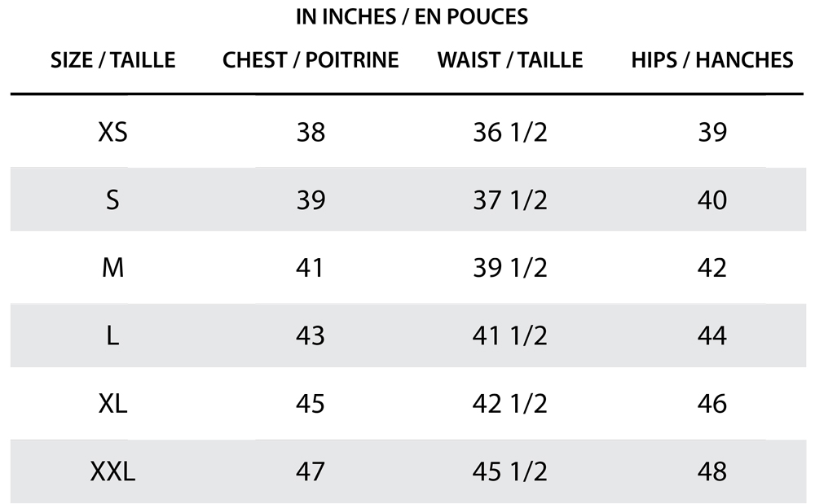Click the L size row label

112,335
